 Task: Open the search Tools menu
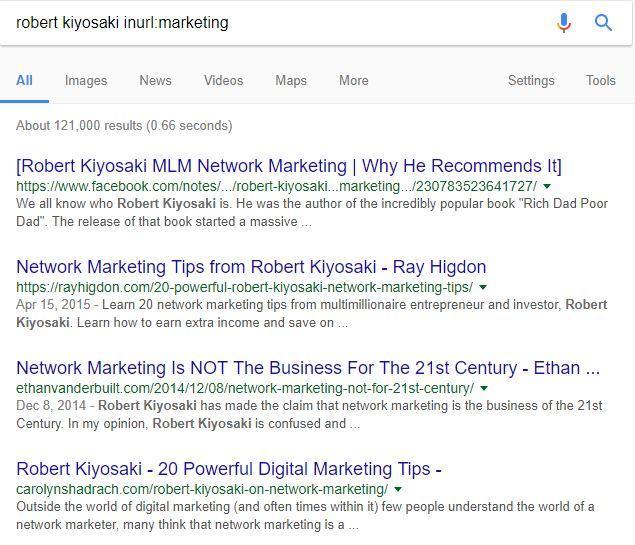(601, 81)
